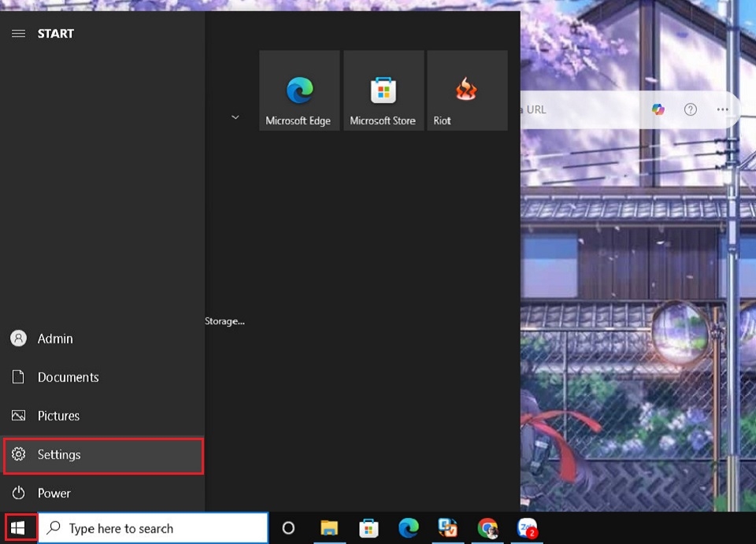Viewport: 756px width, 544px height.
Task: Open the Documents folder entry
Action: click(102, 377)
